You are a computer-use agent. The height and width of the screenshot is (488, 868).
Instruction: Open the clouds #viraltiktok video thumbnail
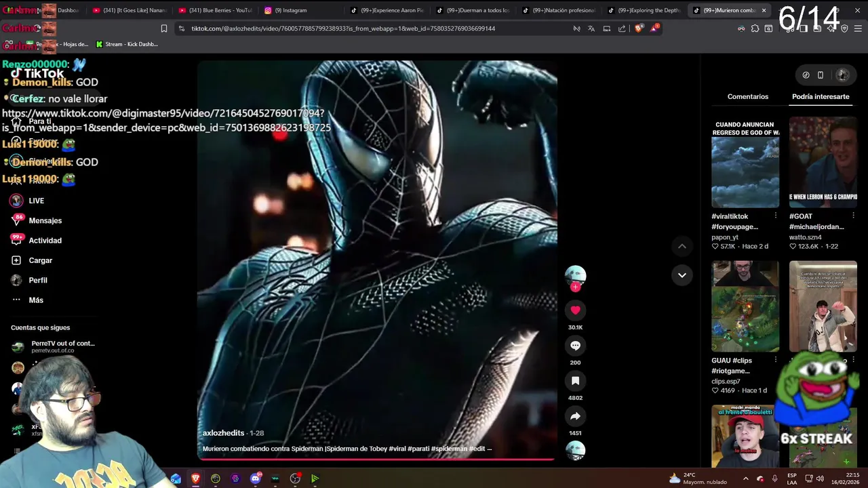pos(745,163)
